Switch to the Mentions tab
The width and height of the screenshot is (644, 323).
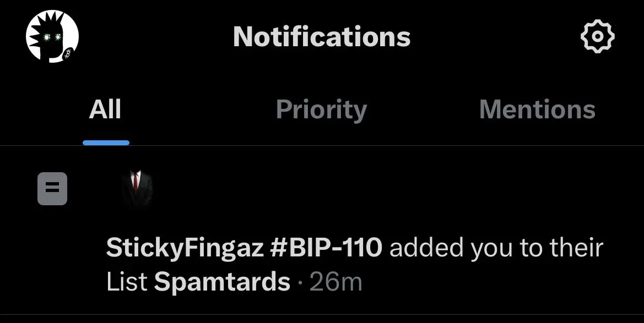tap(537, 110)
